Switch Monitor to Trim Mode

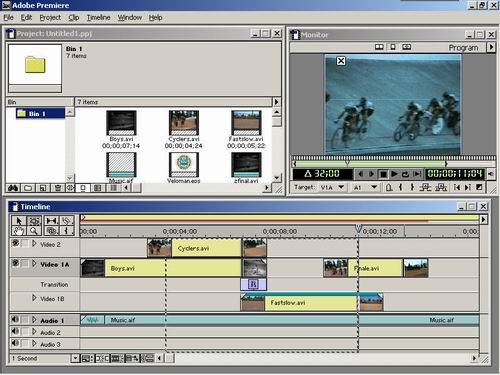click(x=406, y=47)
